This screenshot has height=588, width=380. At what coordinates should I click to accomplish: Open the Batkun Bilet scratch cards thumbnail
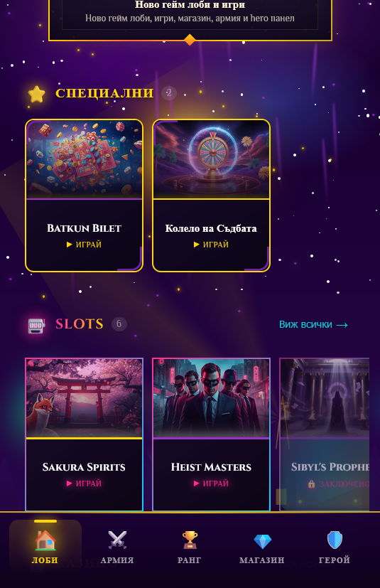84,159
